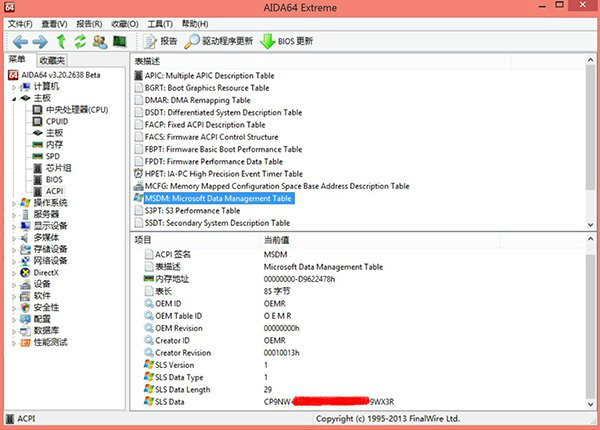Screen dimensions: 600x430
Task: Click the 设备 tree icon
Action: (x=25, y=284)
